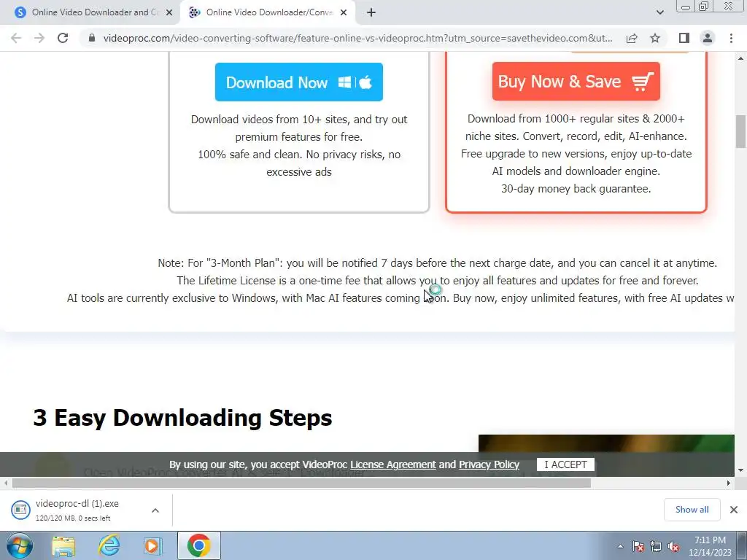The width and height of the screenshot is (747, 560).
Task: Click the Note about 3-Month Plan text
Action: point(438,262)
